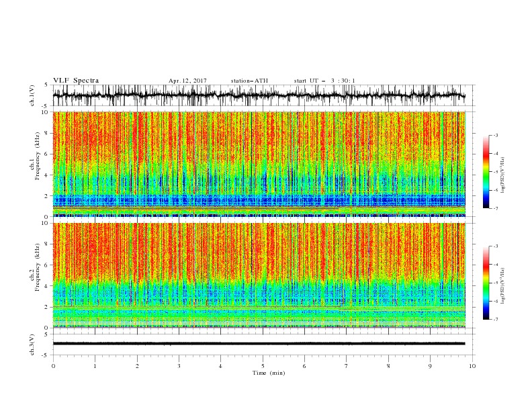Image resolution: width=532 pixels, height=411 pixels.
Task: Click the time axis tick label "10" under "Time (min)"
Action: click(472, 366)
